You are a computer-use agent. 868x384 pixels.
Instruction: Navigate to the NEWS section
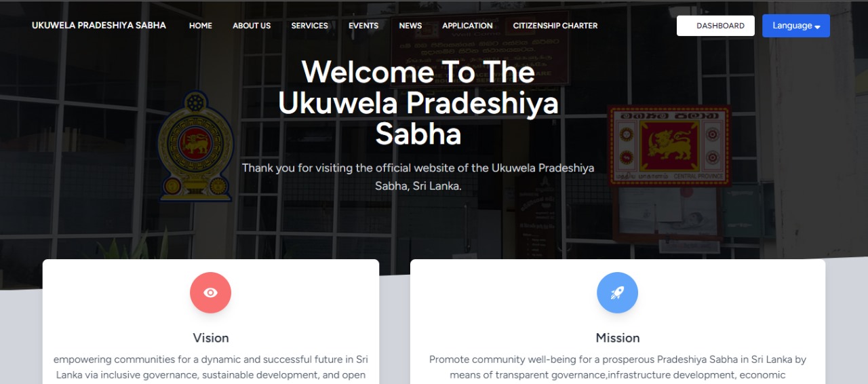[410, 26]
